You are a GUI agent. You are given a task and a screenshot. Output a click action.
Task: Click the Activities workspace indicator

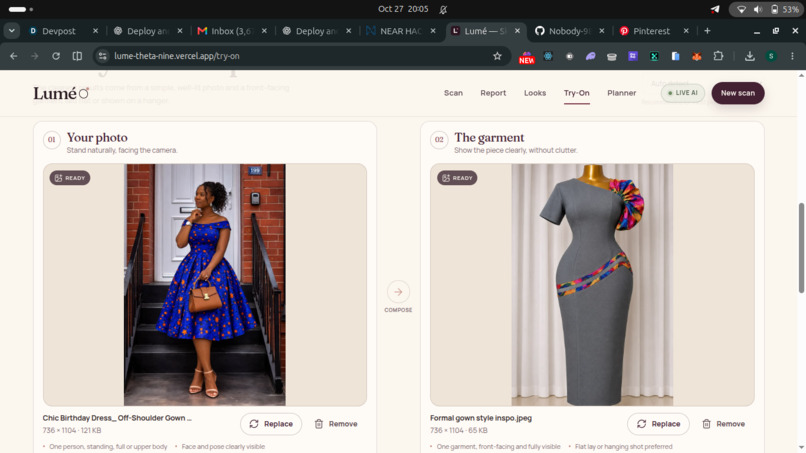pyautogui.click(x=21, y=9)
